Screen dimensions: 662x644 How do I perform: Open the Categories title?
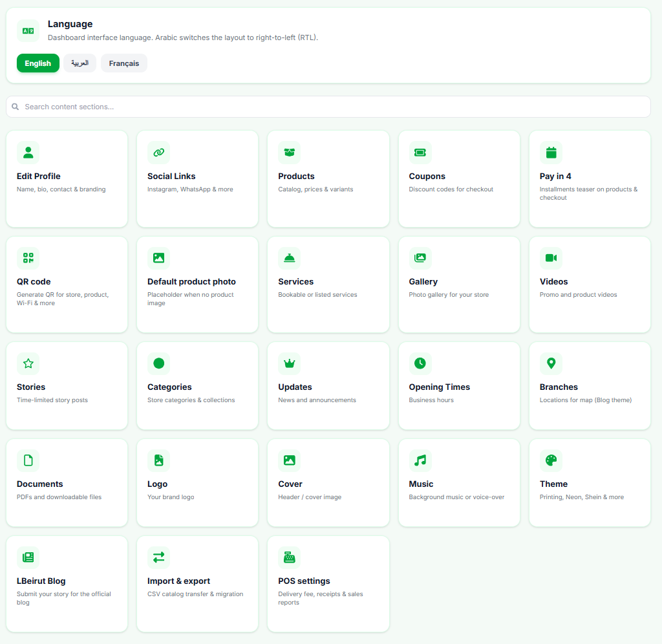[169, 387]
